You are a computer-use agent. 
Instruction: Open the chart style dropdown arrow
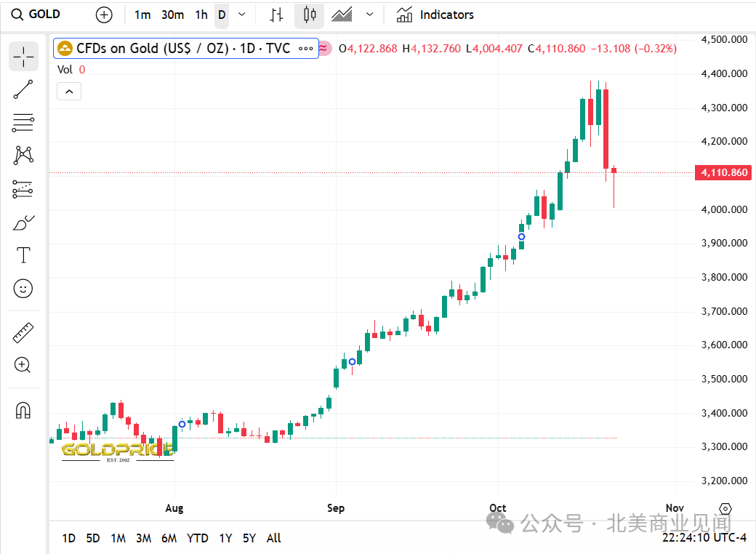click(370, 15)
